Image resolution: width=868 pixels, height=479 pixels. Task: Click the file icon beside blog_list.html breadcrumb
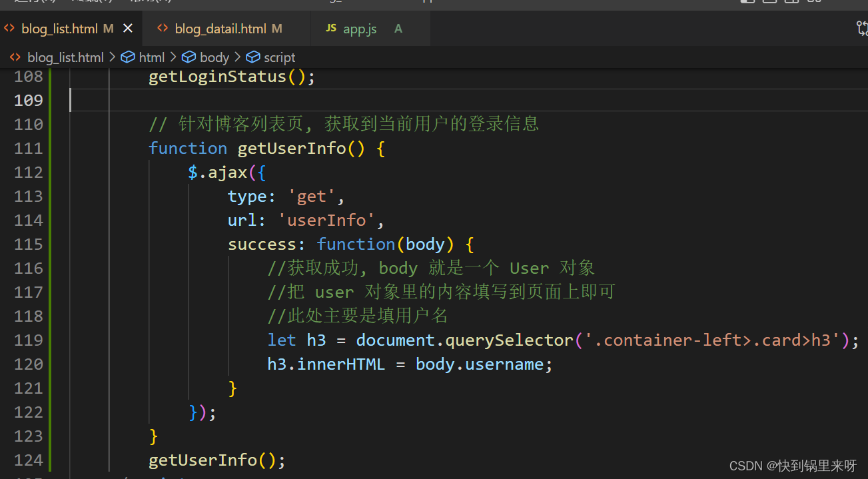pyautogui.click(x=15, y=57)
